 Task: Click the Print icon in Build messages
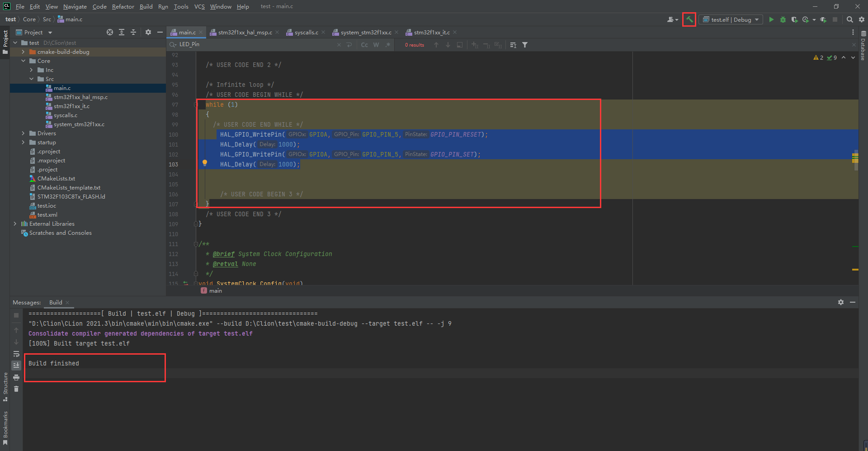16,377
